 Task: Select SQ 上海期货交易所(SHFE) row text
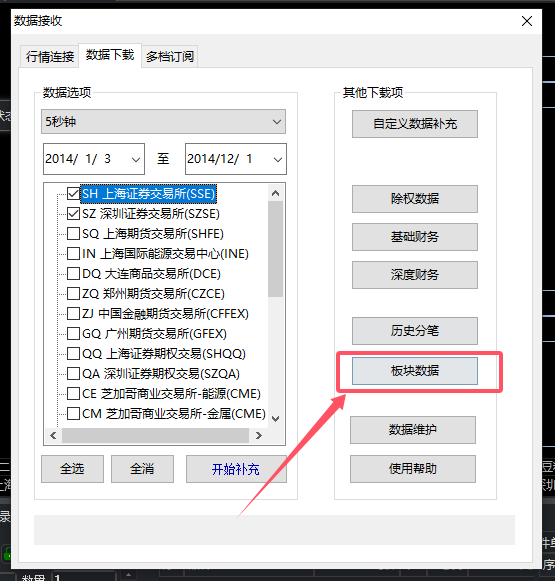[153, 234]
